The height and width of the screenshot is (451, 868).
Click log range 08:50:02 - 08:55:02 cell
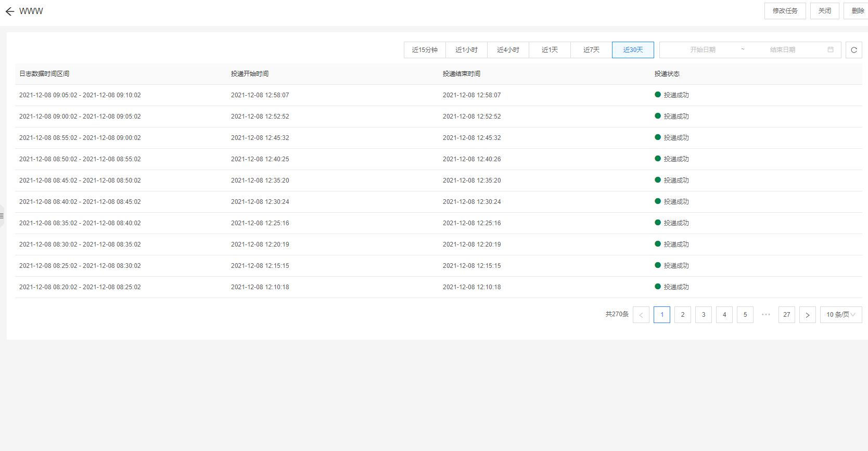(80, 159)
